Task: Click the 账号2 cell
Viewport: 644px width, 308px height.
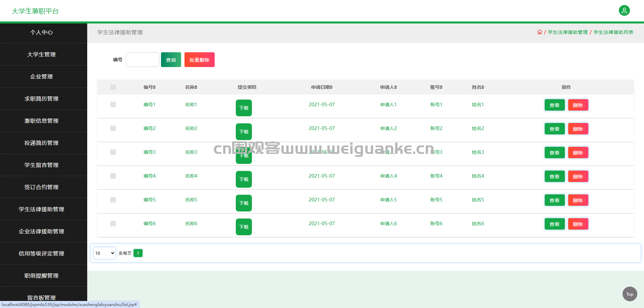Action: (436, 128)
